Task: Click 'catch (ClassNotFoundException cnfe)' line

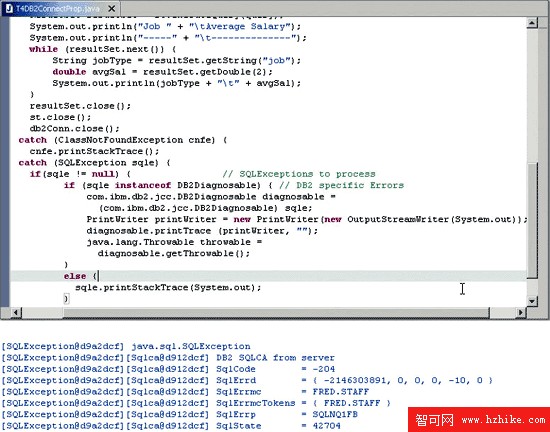Action: tap(123, 140)
